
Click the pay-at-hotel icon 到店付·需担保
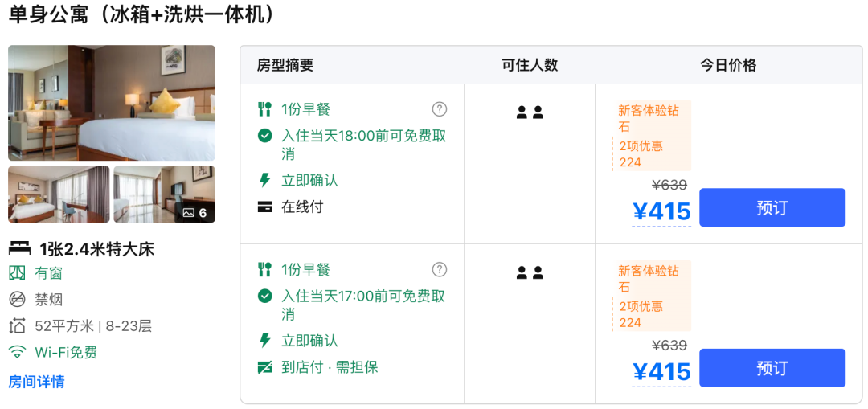[264, 367]
